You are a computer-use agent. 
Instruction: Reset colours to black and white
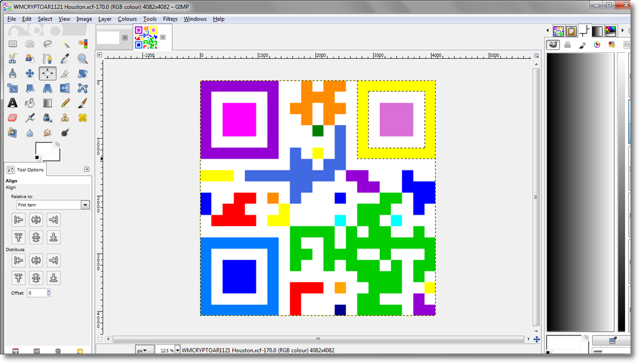(37, 158)
